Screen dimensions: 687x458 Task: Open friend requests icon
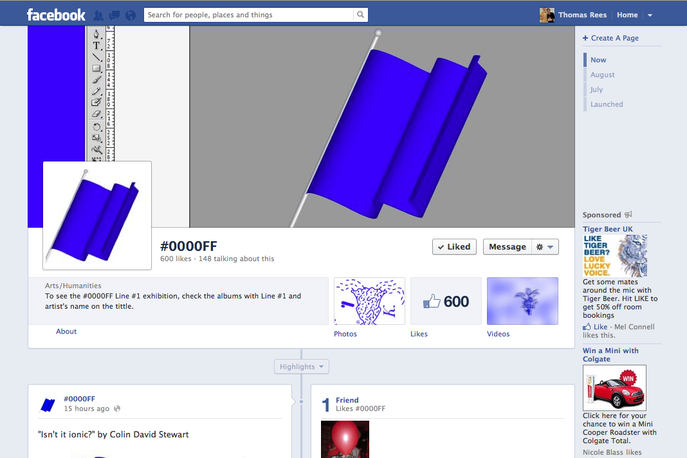tap(100, 15)
